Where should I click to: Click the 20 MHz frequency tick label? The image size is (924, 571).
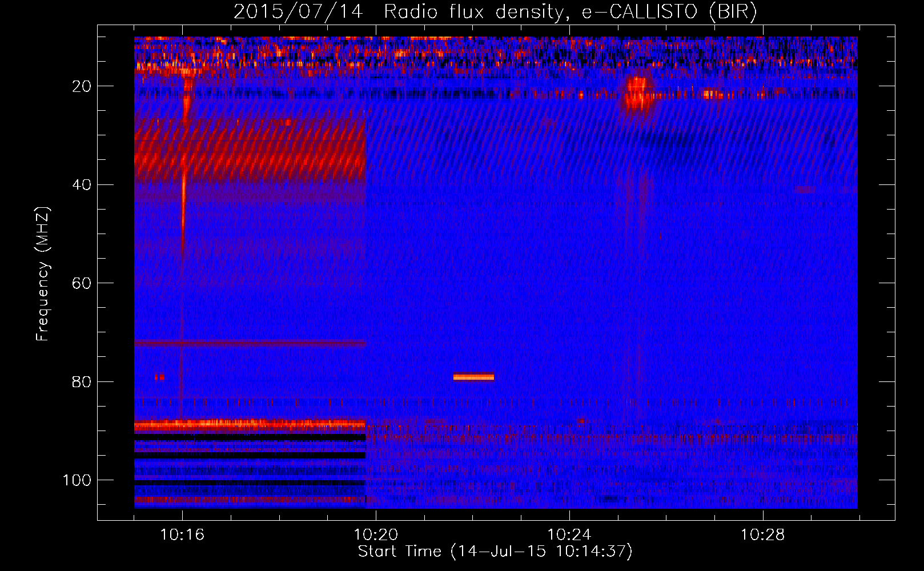pos(82,86)
